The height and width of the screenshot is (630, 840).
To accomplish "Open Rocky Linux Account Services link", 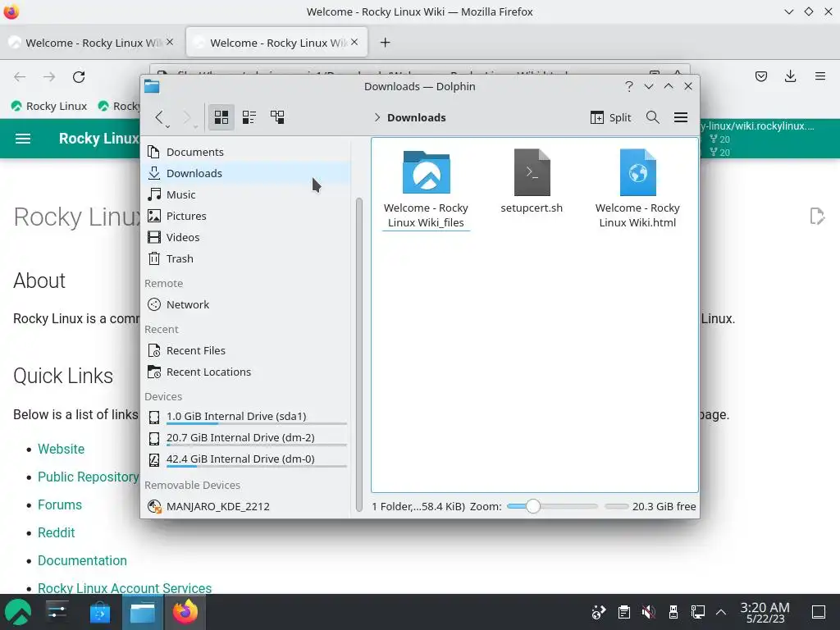I will [125, 587].
